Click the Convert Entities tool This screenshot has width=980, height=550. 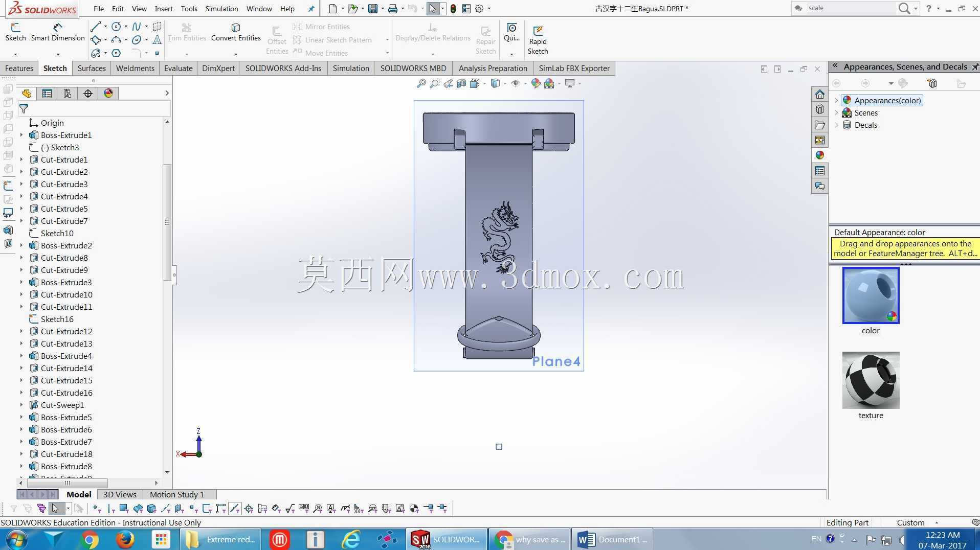pyautogui.click(x=236, y=32)
